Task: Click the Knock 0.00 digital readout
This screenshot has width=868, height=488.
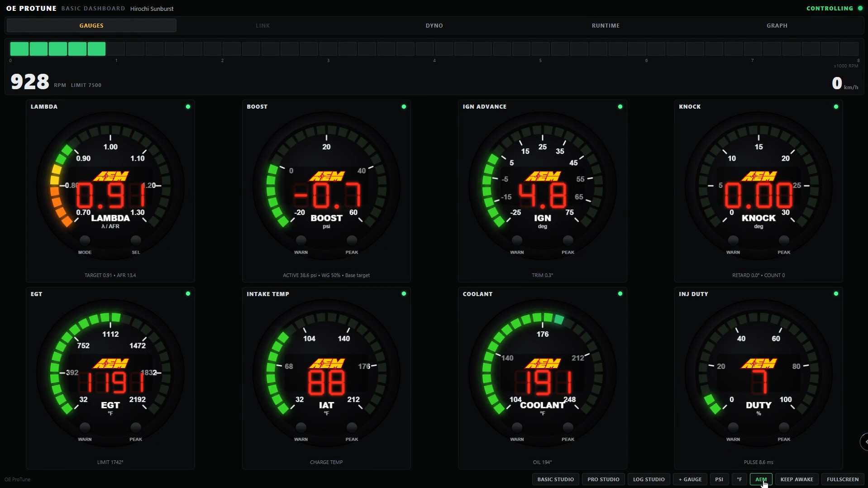Action: [759, 196]
